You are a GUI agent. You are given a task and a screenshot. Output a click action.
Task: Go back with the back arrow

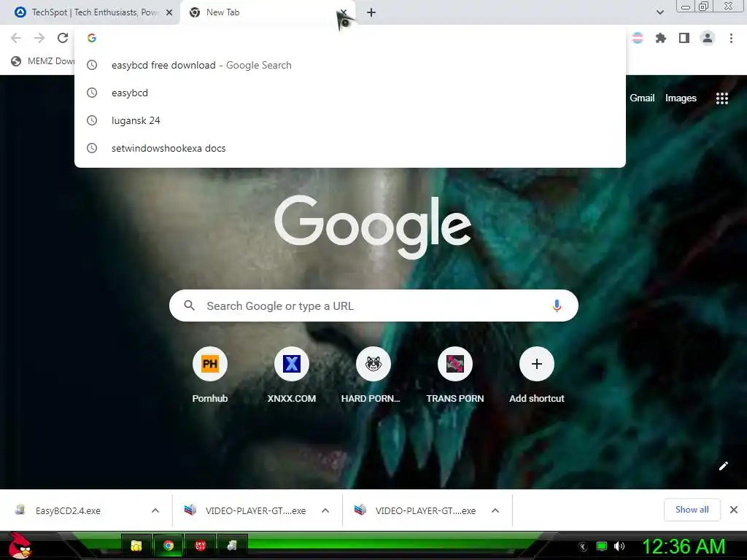coord(16,38)
